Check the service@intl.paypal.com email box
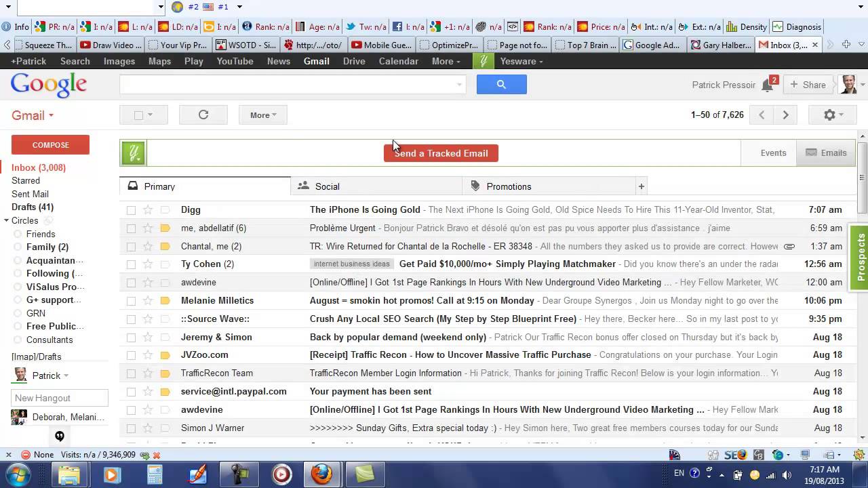Viewport: 868px width, 488px height. [x=131, y=392]
